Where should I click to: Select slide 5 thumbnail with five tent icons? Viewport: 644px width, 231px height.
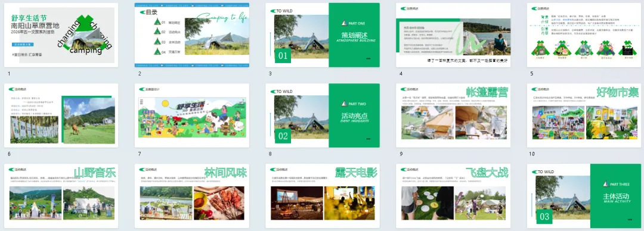(x=584, y=35)
